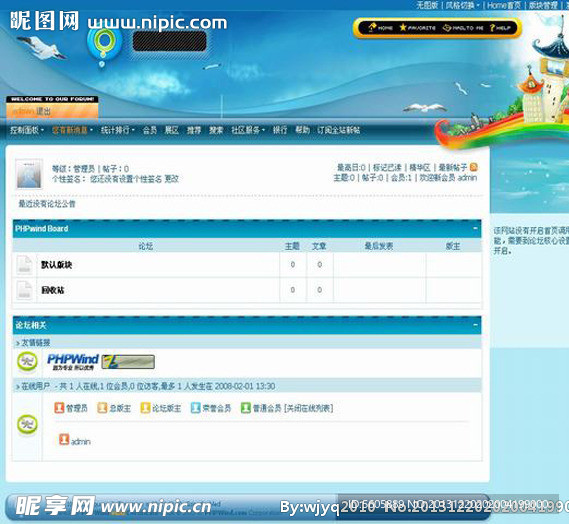Image resolution: width=569 pixels, height=524 pixels.
Task: Click the red admin user icon
Action: coord(64,439)
